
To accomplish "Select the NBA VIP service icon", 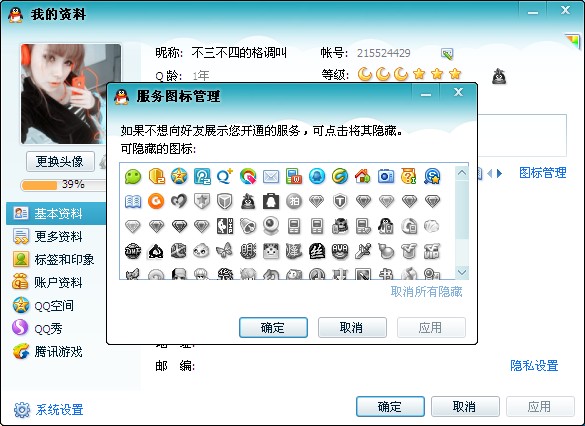I will (225, 226).
